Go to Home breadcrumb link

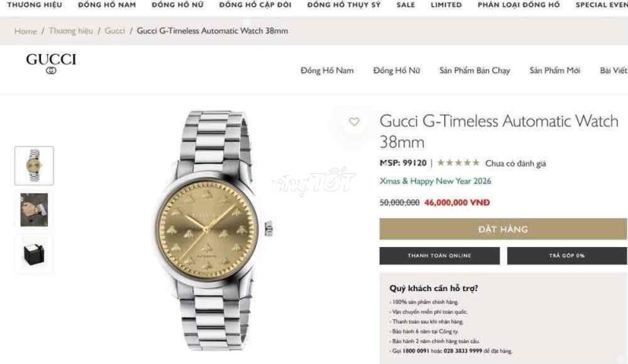click(x=26, y=31)
